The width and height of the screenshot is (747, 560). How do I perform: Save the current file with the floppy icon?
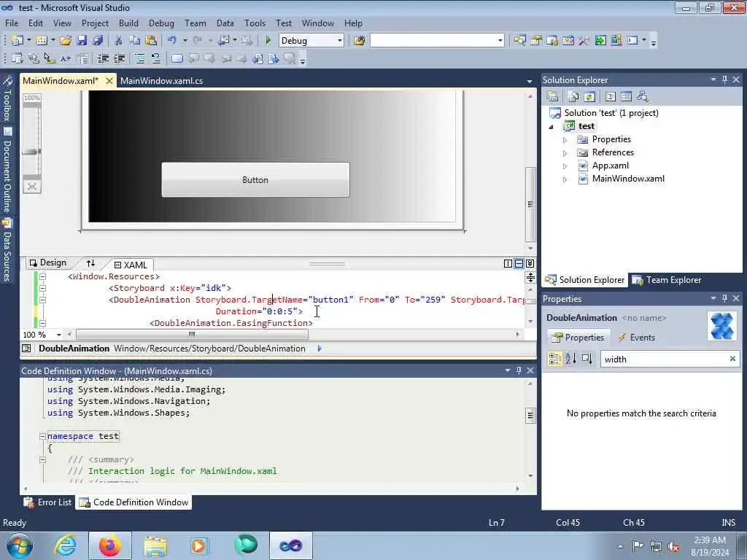[x=82, y=41]
